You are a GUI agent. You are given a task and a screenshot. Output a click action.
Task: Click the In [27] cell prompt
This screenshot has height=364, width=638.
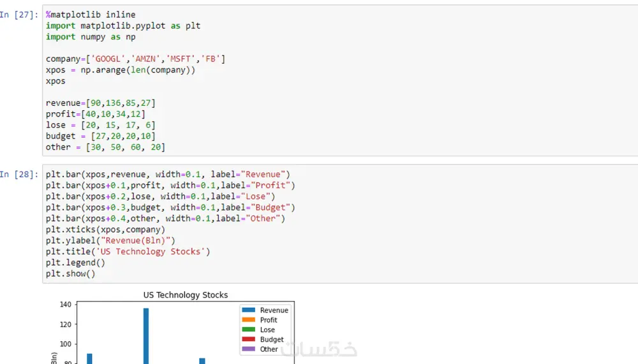[19, 15]
